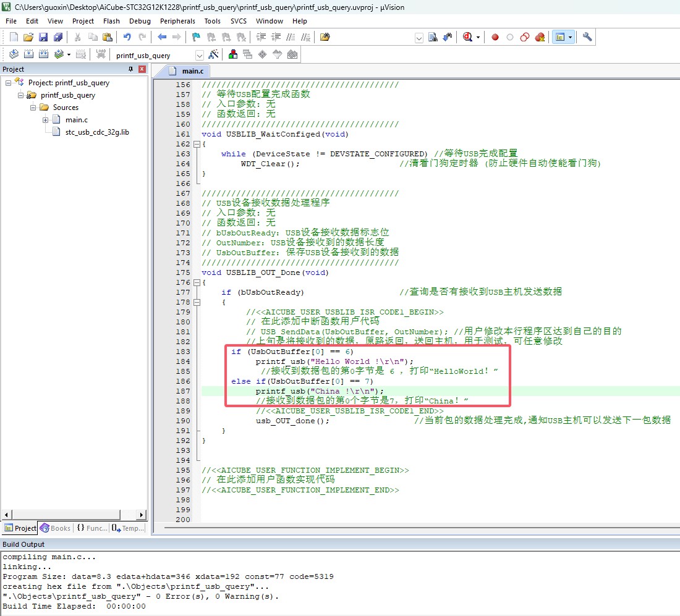Open the SVCS menu
The height and width of the screenshot is (616, 680).
click(239, 21)
